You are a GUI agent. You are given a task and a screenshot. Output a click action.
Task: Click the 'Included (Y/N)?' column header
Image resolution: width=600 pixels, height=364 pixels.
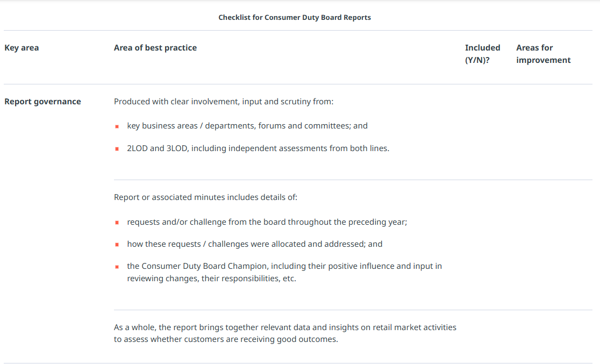click(x=482, y=54)
